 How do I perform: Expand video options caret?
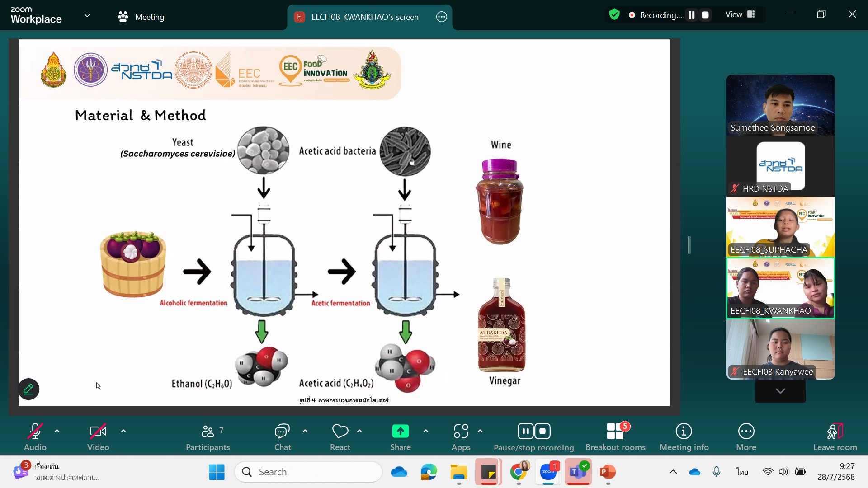point(123,431)
